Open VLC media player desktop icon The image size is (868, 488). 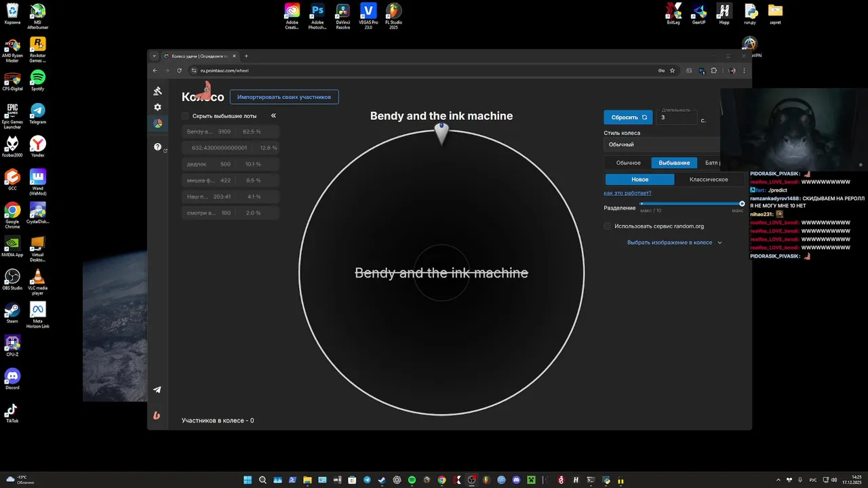tap(38, 281)
